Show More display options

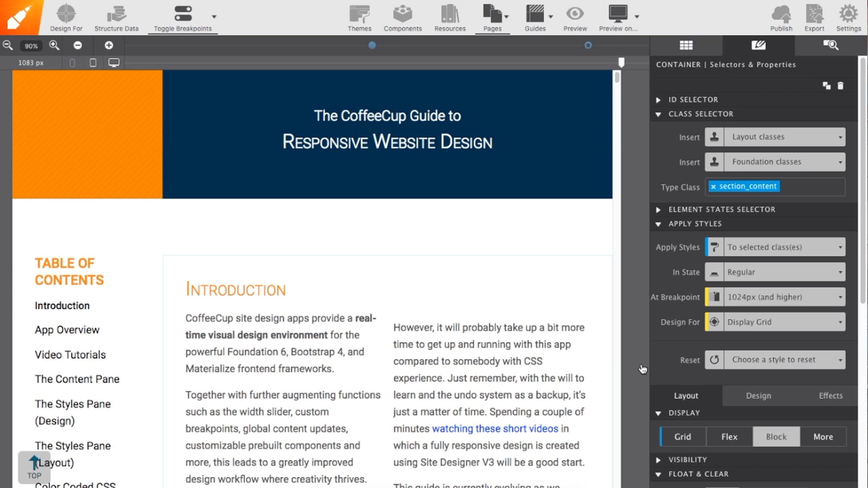point(823,437)
